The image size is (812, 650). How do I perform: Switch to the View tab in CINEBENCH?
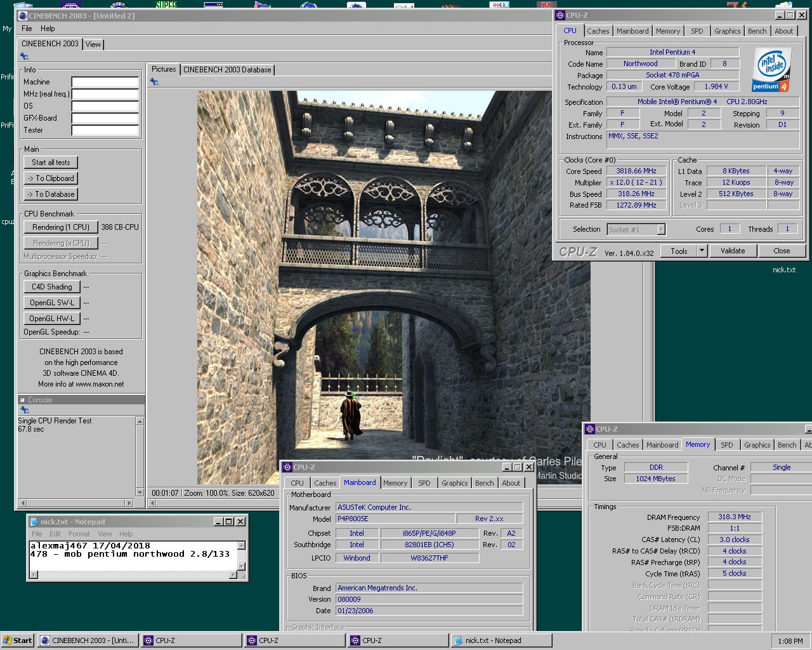[93, 44]
